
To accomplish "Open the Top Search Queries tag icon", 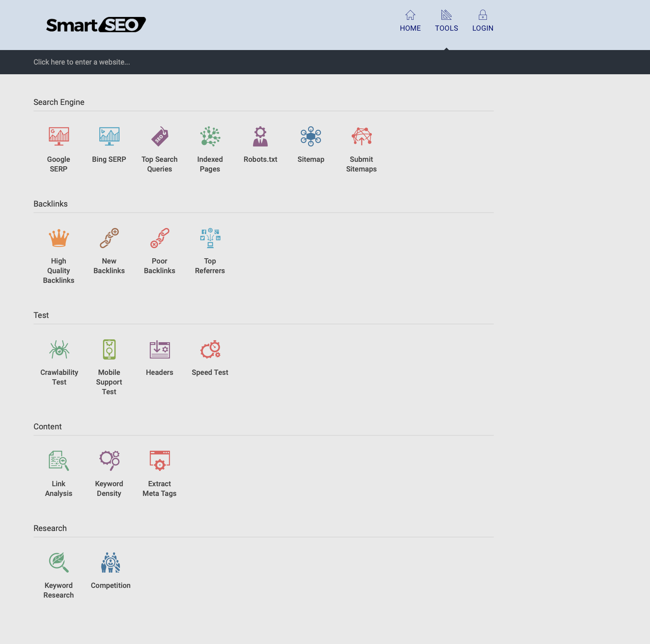I will pos(159,136).
